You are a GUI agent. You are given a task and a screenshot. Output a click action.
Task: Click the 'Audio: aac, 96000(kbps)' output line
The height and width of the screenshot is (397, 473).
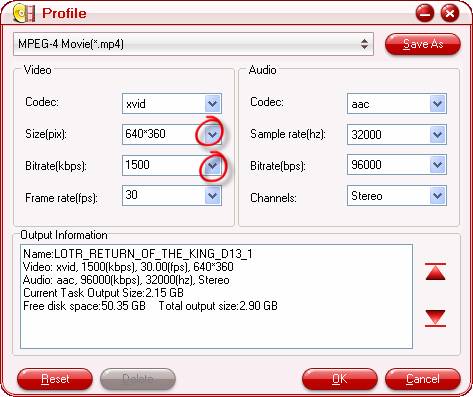(126, 280)
